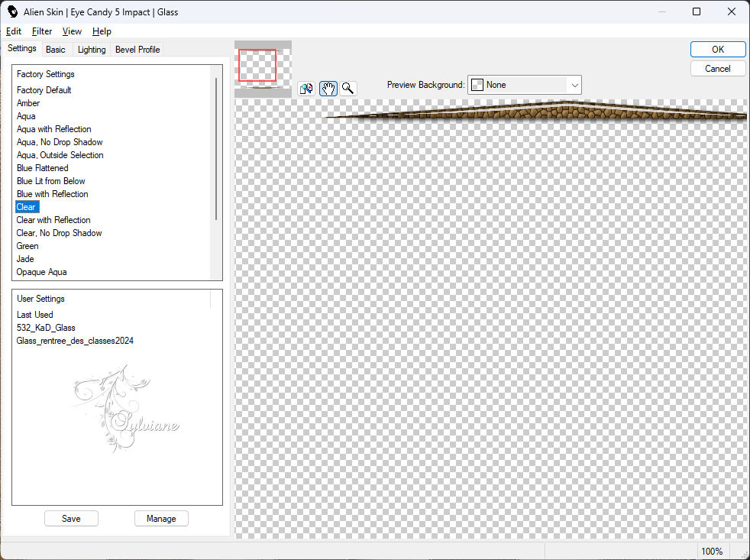The image size is (750, 560).
Task: Switch to the Settings tab
Action: tap(22, 48)
